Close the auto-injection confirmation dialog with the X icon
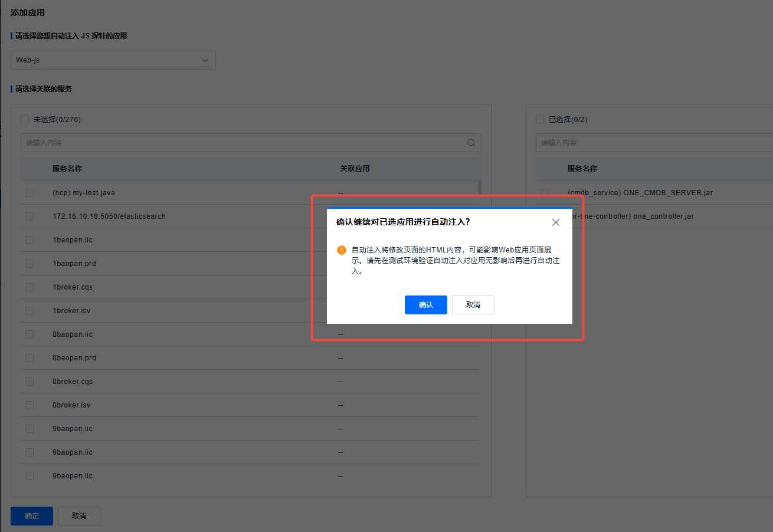The image size is (773, 532). (x=555, y=222)
